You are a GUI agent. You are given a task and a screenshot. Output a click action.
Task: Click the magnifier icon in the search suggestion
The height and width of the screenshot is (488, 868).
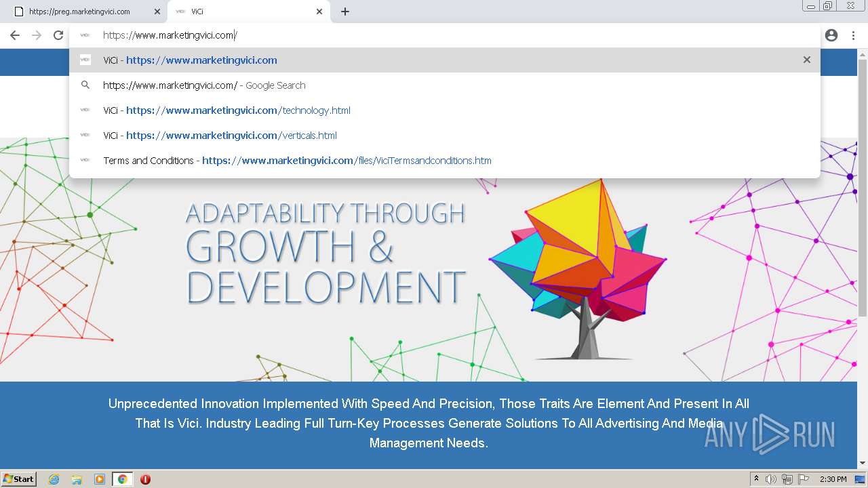coord(85,85)
